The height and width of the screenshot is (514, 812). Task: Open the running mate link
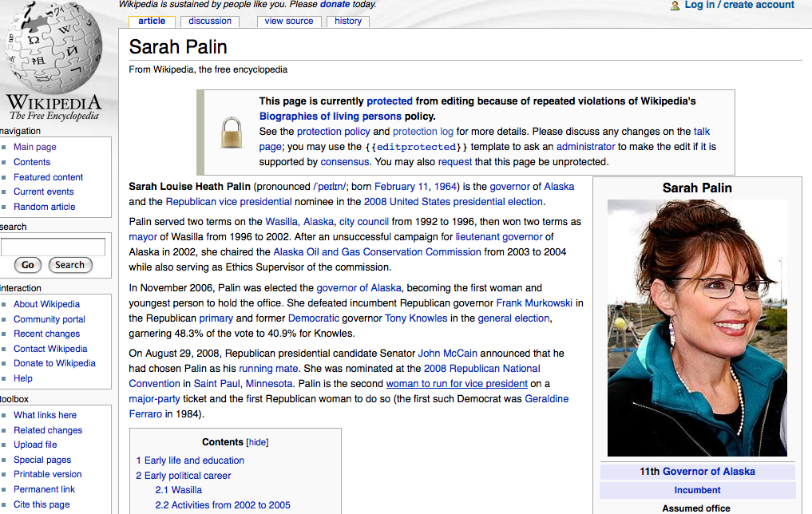[268, 369]
